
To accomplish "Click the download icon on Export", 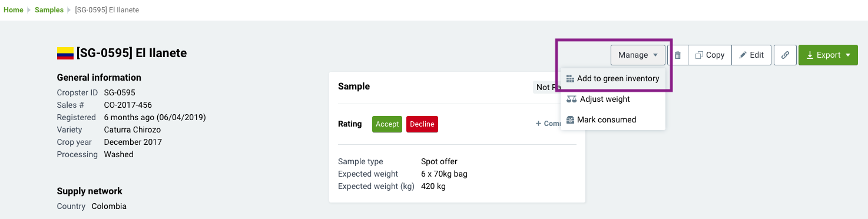I will (x=810, y=55).
